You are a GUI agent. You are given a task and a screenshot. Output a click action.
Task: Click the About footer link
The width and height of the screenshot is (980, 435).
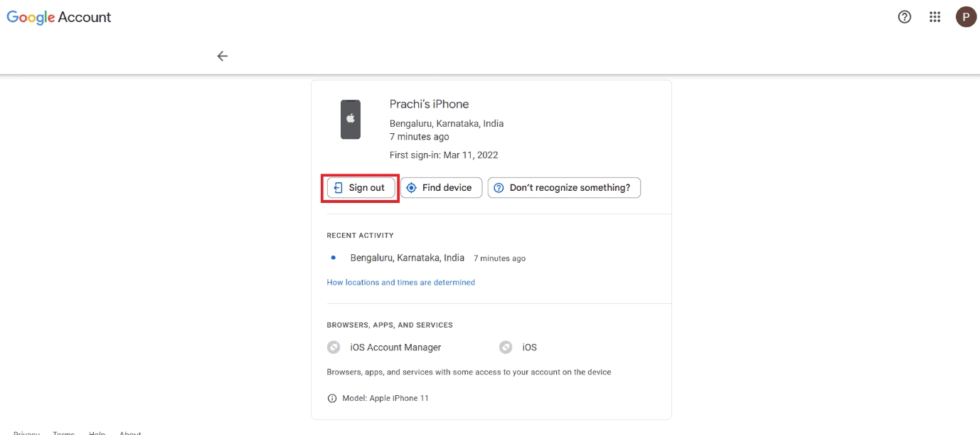[x=130, y=433]
